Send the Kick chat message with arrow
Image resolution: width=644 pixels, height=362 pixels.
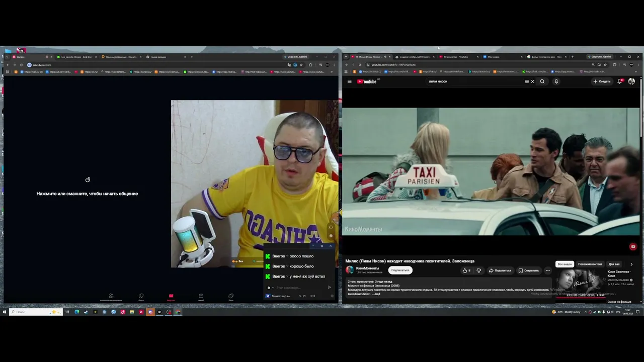pos(330,288)
